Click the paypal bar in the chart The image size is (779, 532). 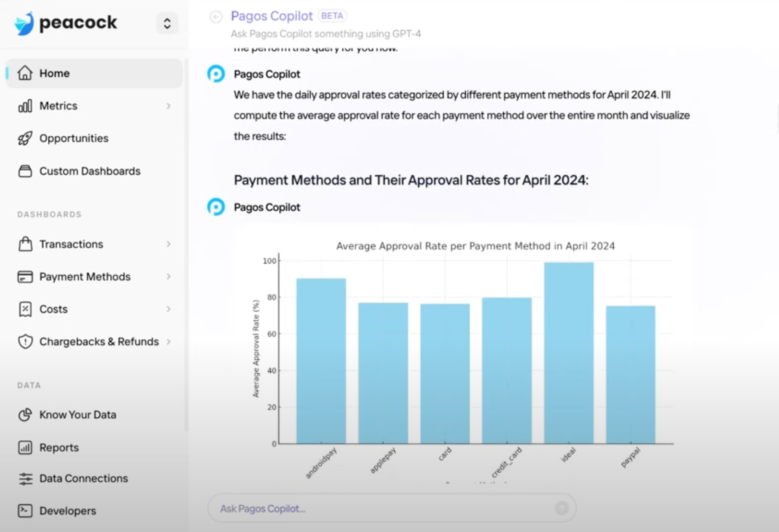(631, 375)
